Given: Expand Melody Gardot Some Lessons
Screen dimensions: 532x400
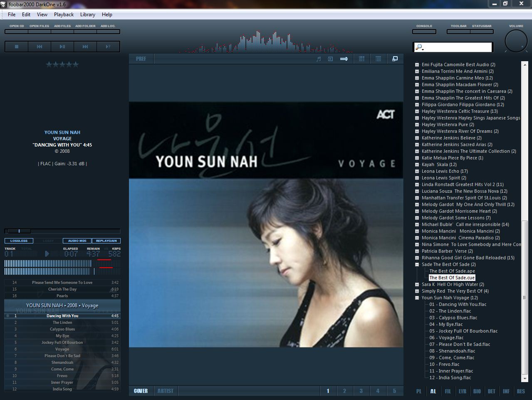Looking at the screenshot, I should point(417,218).
